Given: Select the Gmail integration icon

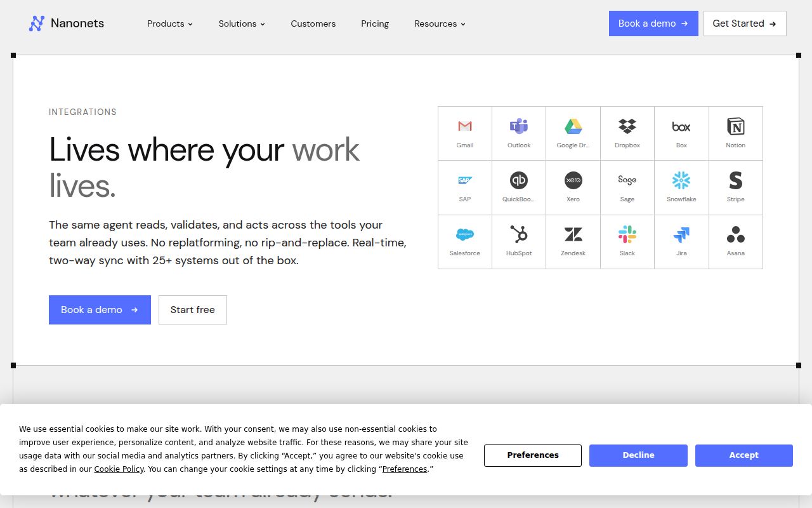Looking at the screenshot, I should (465, 126).
